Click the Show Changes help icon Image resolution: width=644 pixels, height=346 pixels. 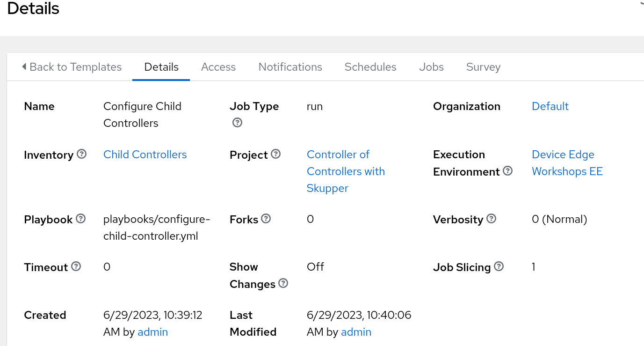[283, 283]
